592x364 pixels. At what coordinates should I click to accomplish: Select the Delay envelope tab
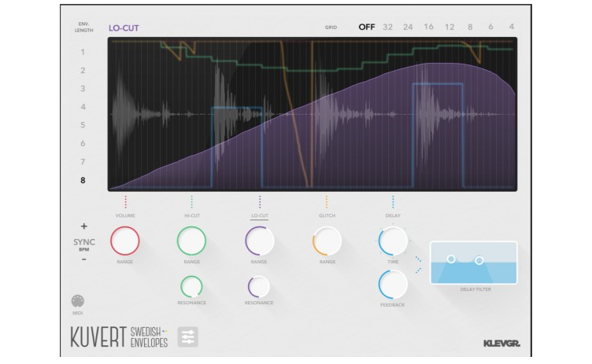tap(393, 215)
